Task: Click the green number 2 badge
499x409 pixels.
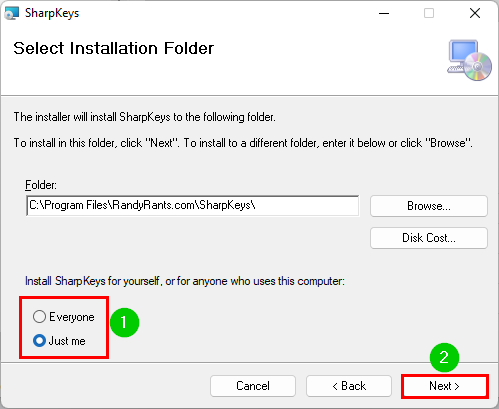Action: (444, 358)
